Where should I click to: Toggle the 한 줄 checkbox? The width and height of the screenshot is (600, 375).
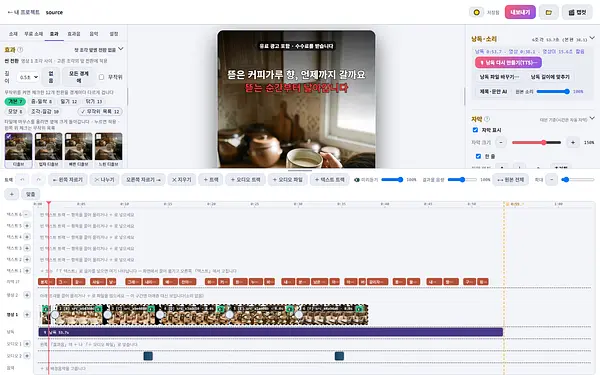pyautogui.click(x=478, y=156)
